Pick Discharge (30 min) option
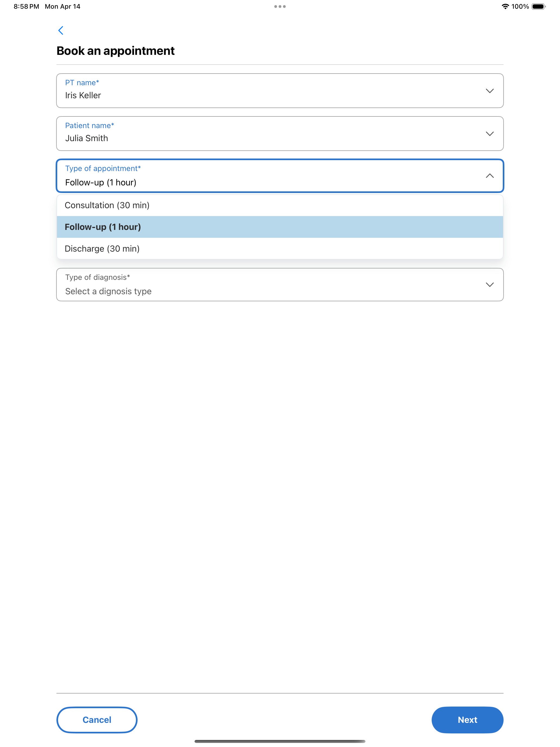This screenshot has height=747, width=560. 280,249
